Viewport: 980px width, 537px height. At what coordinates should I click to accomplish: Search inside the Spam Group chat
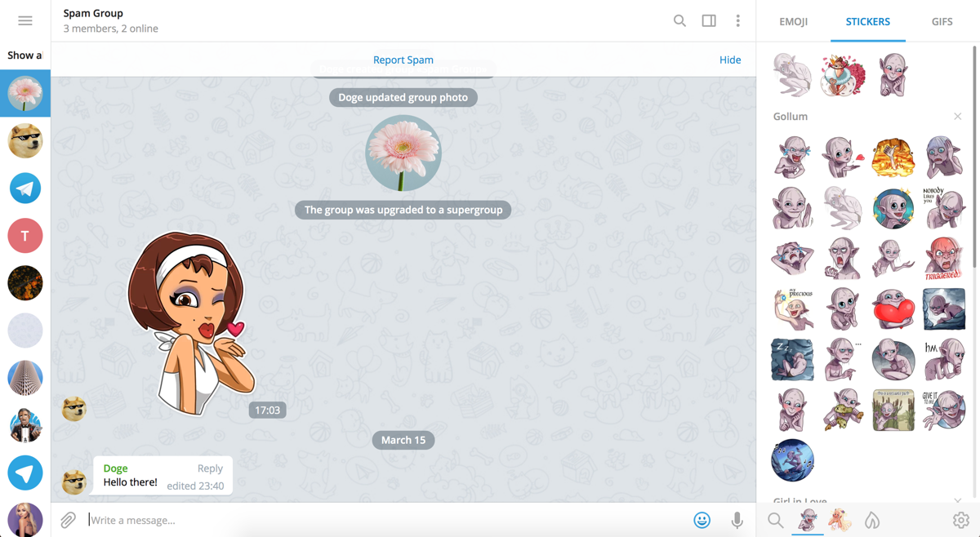point(679,20)
